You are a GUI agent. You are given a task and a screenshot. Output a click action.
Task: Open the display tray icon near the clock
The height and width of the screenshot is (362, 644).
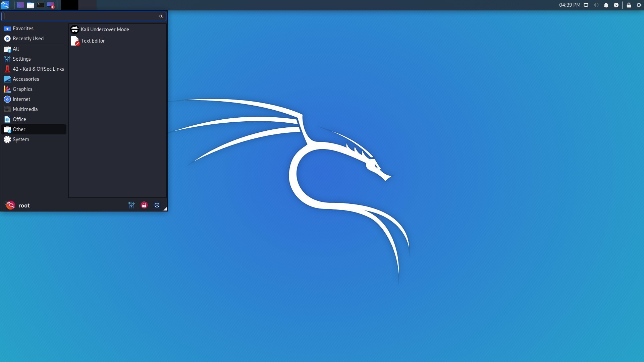tap(586, 5)
